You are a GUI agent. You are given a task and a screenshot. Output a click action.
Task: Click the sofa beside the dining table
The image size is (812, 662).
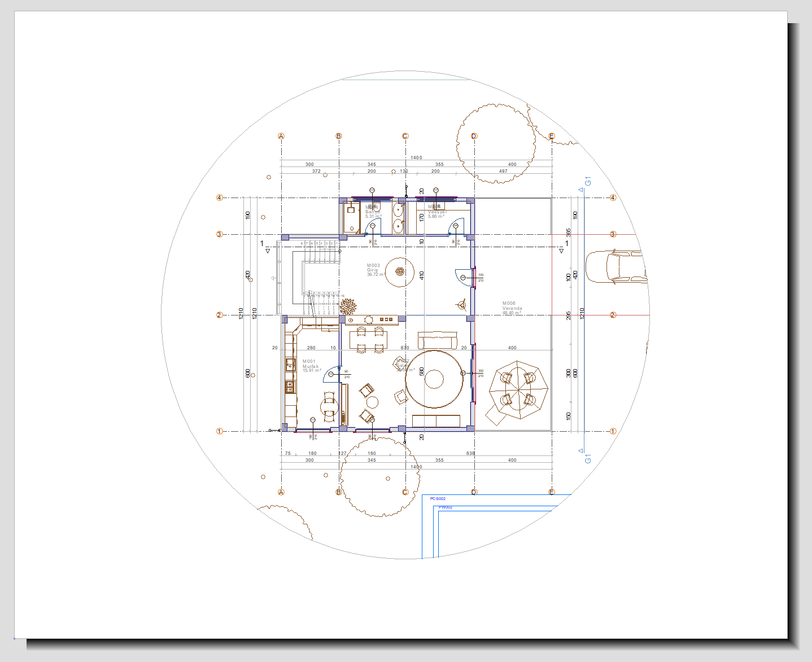tap(438, 340)
